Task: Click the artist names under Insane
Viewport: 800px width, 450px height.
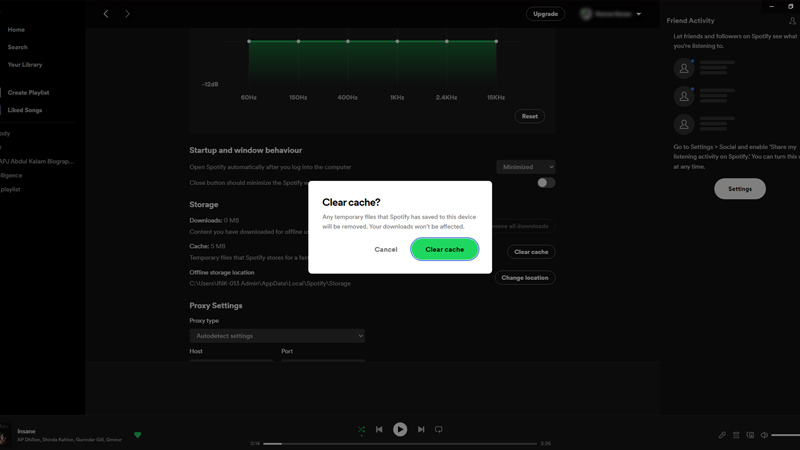Action: (x=69, y=440)
